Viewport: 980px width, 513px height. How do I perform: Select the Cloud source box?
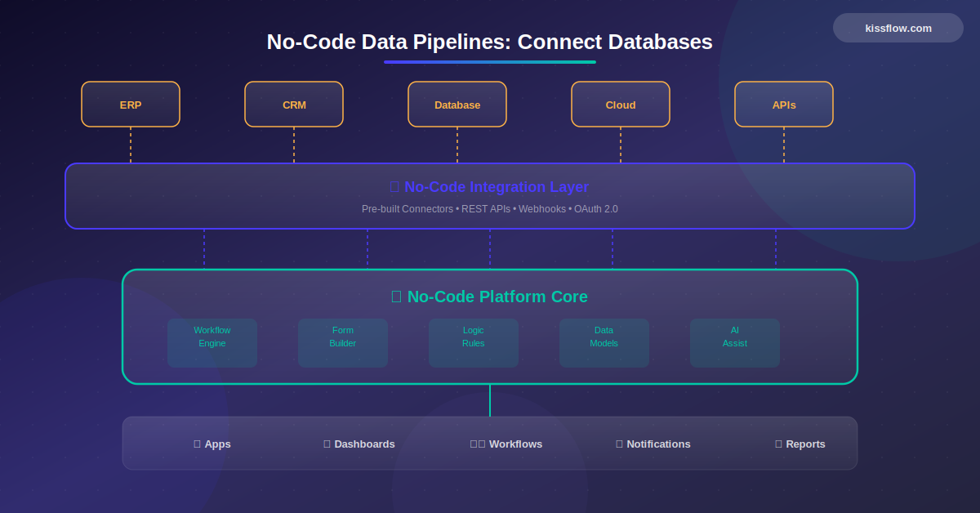pyautogui.click(x=621, y=105)
